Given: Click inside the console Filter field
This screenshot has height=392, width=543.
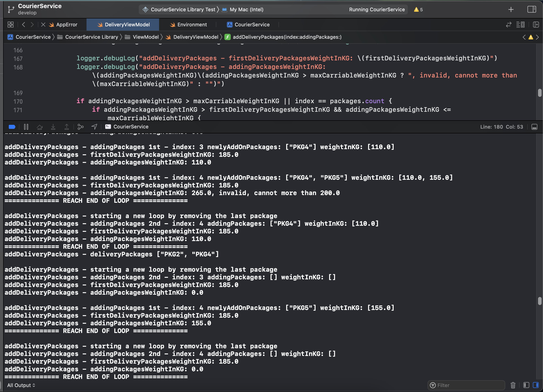Looking at the screenshot, I should coord(466,385).
